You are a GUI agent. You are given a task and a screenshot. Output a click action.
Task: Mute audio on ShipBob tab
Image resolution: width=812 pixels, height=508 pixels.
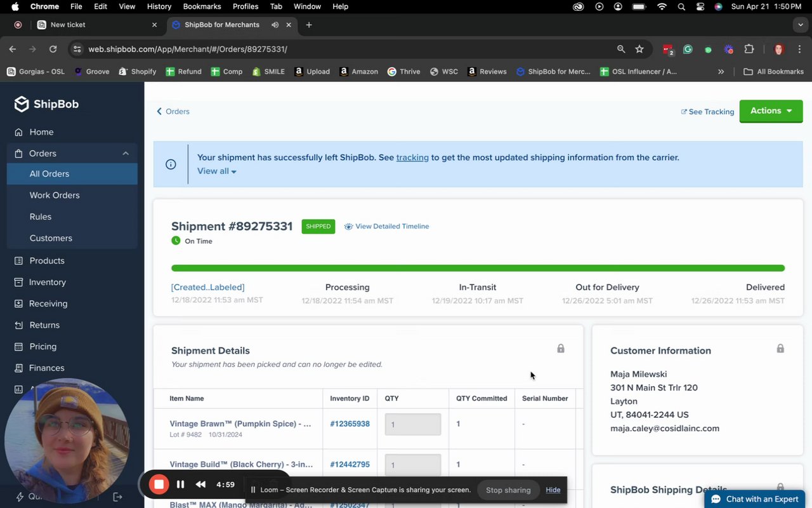click(275, 25)
